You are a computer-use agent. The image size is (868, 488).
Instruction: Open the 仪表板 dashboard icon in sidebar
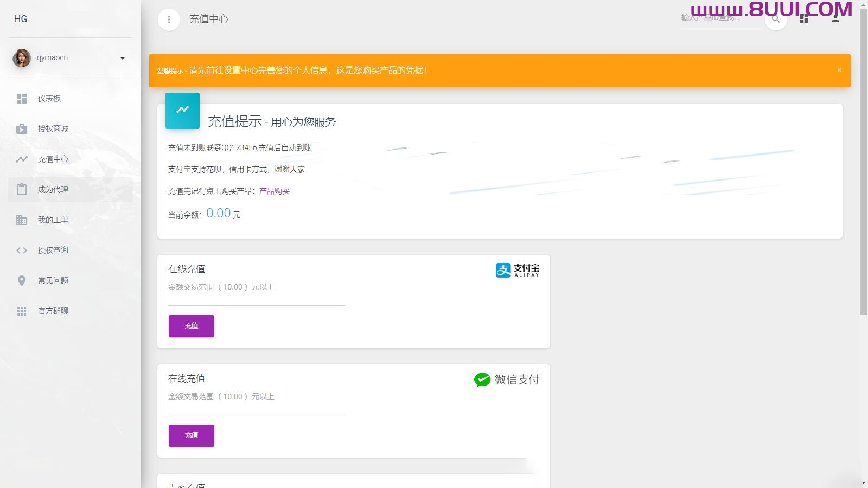(x=22, y=98)
